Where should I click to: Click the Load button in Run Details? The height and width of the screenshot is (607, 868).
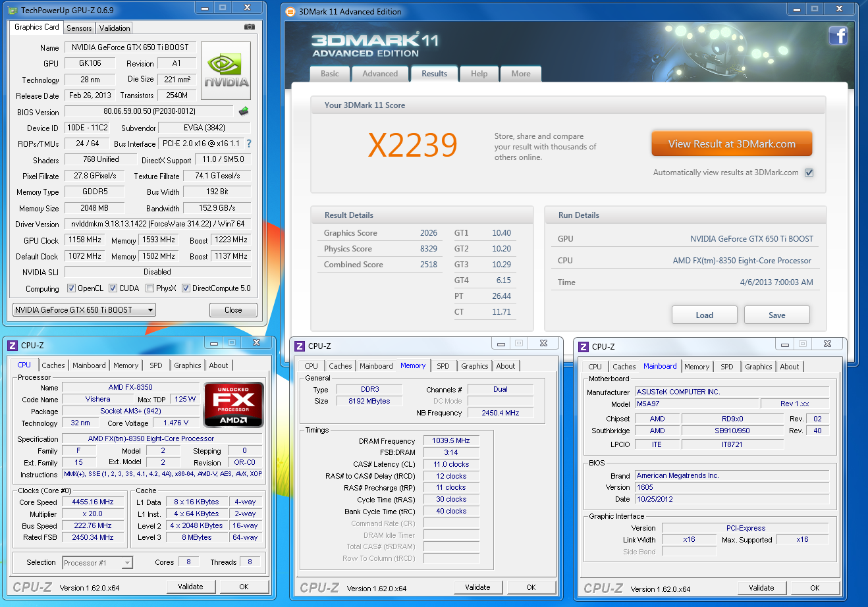705,315
